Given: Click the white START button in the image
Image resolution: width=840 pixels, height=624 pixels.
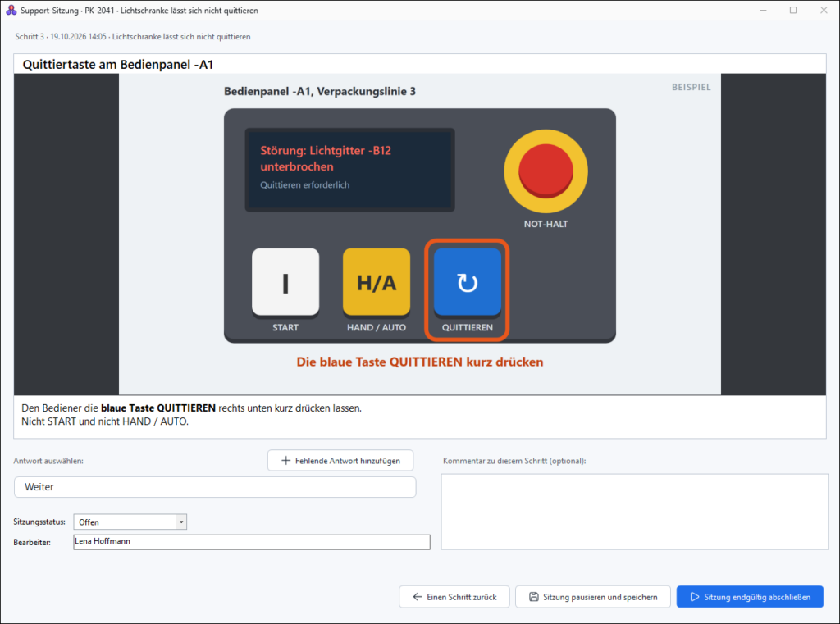Looking at the screenshot, I should [x=285, y=282].
